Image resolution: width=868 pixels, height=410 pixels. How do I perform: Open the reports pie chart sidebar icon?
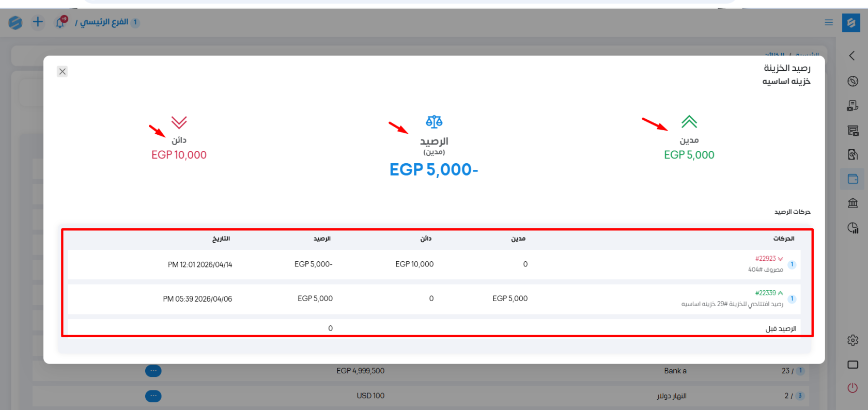point(853,228)
